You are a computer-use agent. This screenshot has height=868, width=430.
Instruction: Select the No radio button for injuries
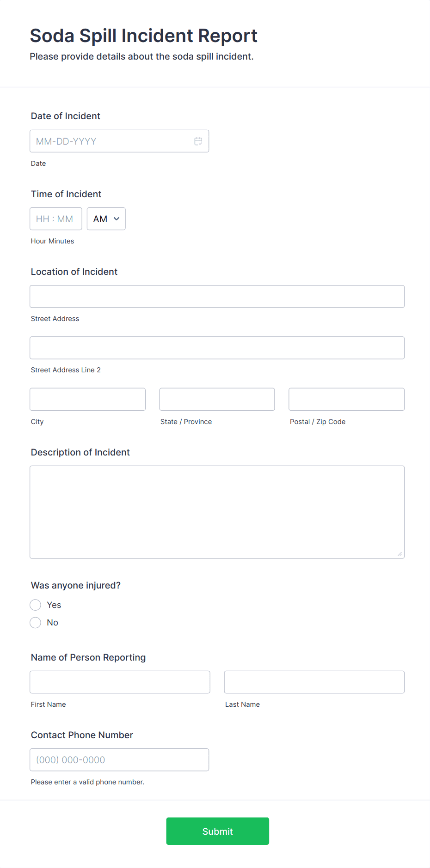click(35, 622)
